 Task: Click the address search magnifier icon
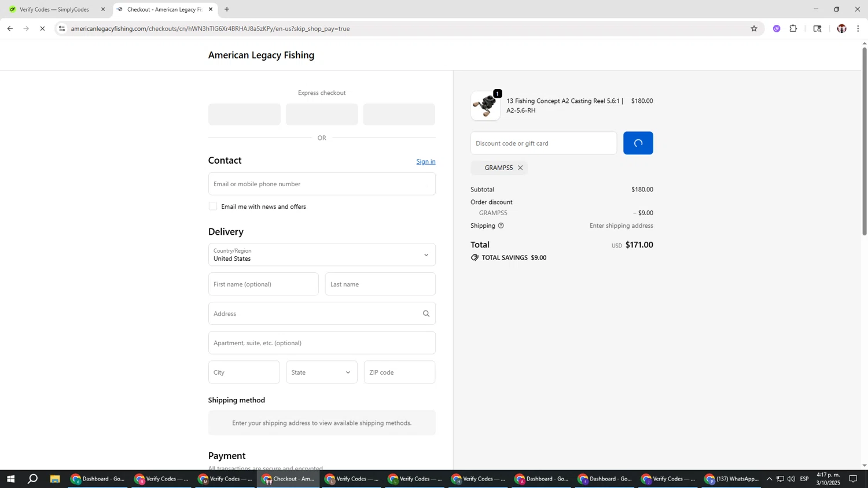(x=426, y=313)
